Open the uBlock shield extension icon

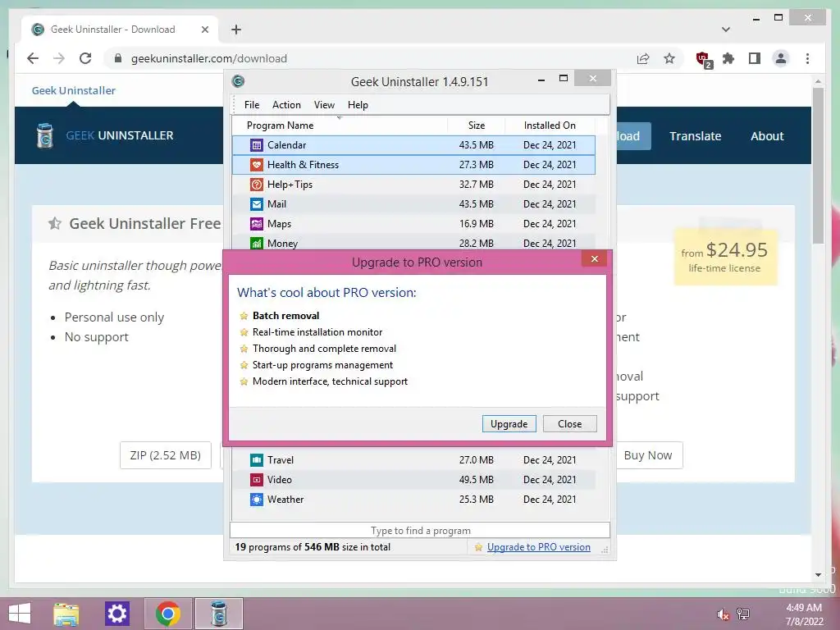point(703,59)
